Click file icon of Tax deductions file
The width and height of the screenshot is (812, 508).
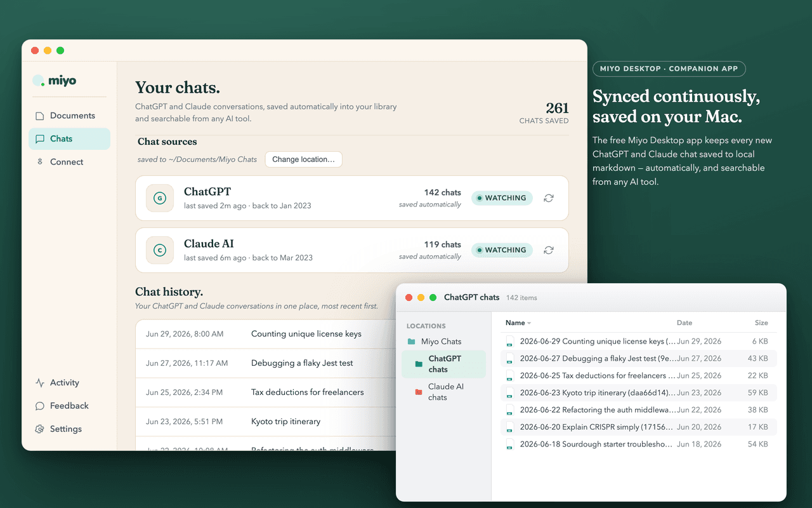[509, 376]
